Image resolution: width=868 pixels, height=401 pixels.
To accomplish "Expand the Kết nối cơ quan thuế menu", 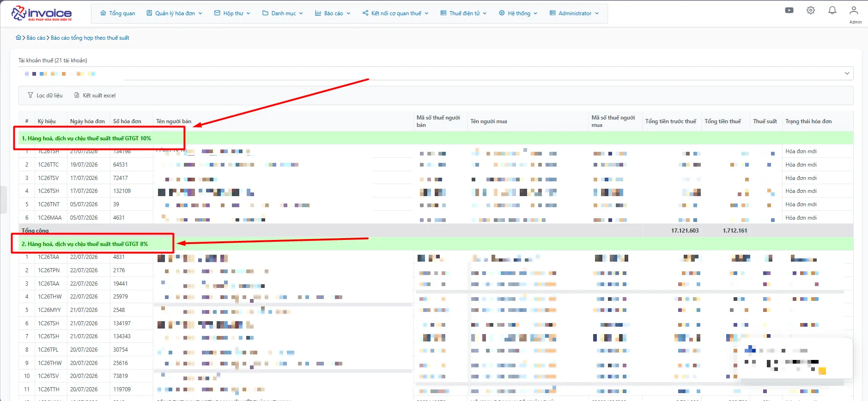I will (395, 13).
